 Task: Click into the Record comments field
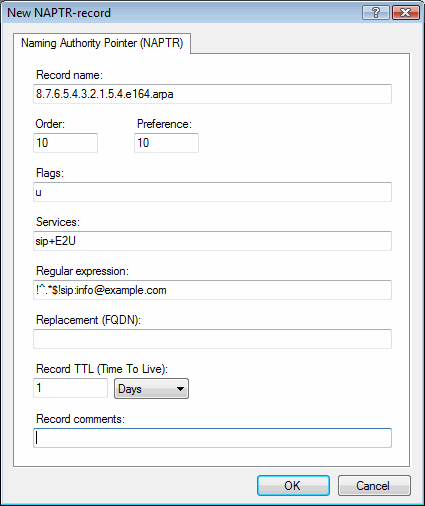[x=212, y=438]
